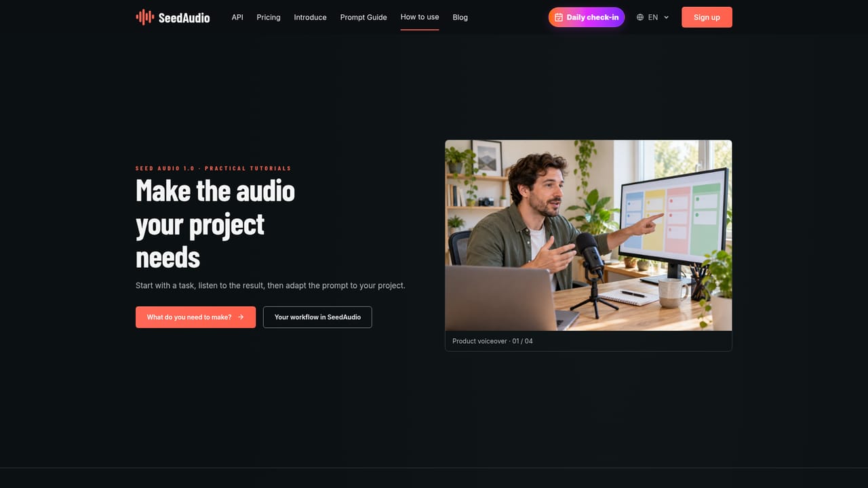This screenshot has height=488, width=868.
Task: Click the Product voiceover 01 / 04 caption
Action: click(492, 341)
